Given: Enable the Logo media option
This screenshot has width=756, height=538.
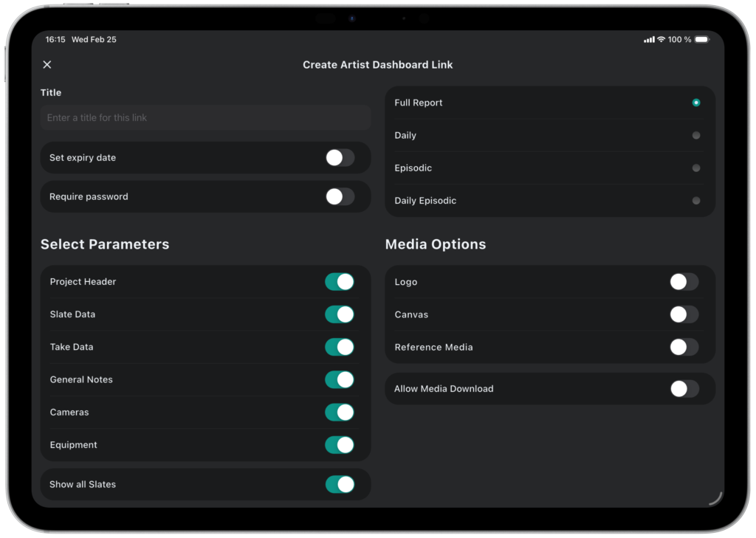Looking at the screenshot, I should (684, 282).
